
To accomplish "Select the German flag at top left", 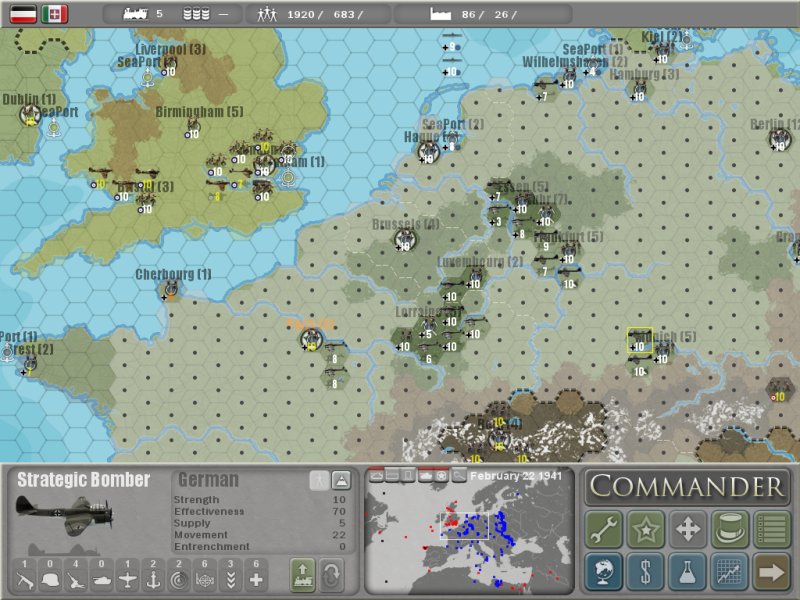I will [23, 14].
